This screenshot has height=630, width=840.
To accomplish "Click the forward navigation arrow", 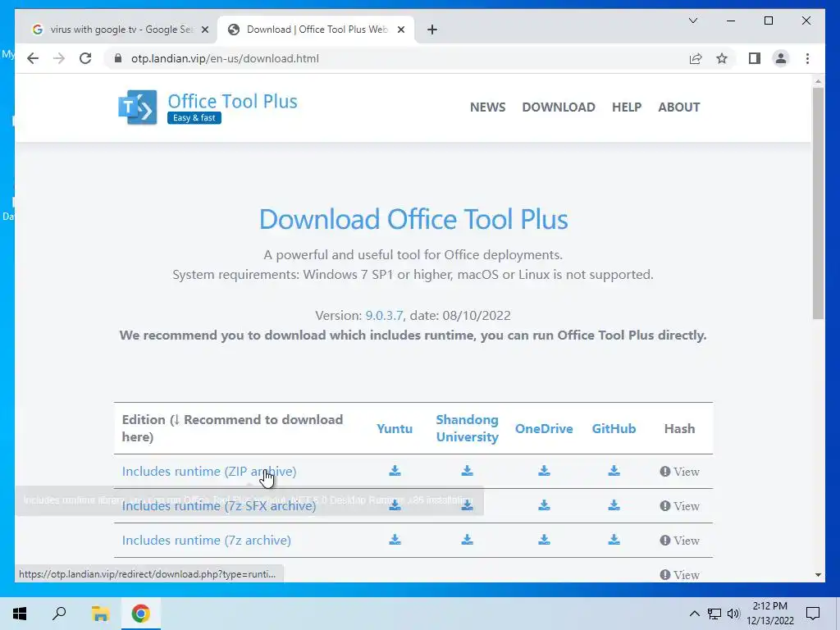I will pos(59,58).
